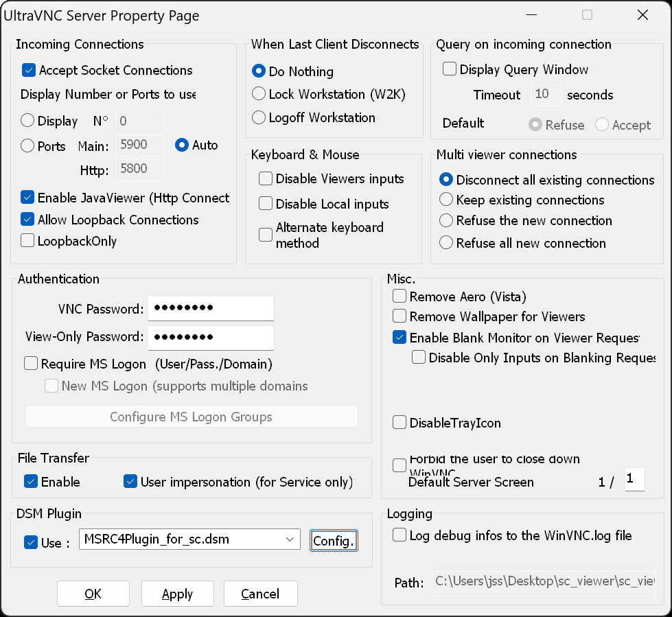
Task: Enable Log debug infos to WinVNC.log
Action: click(399, 535)
